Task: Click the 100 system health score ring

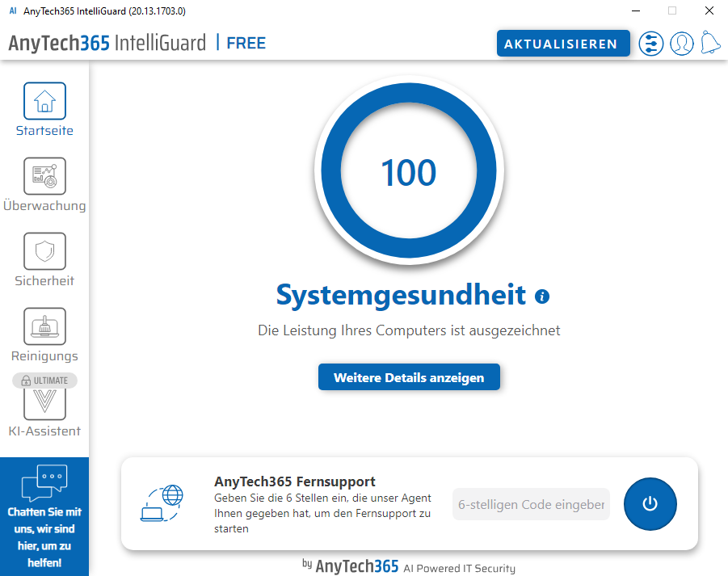Action: click(409, 172)
